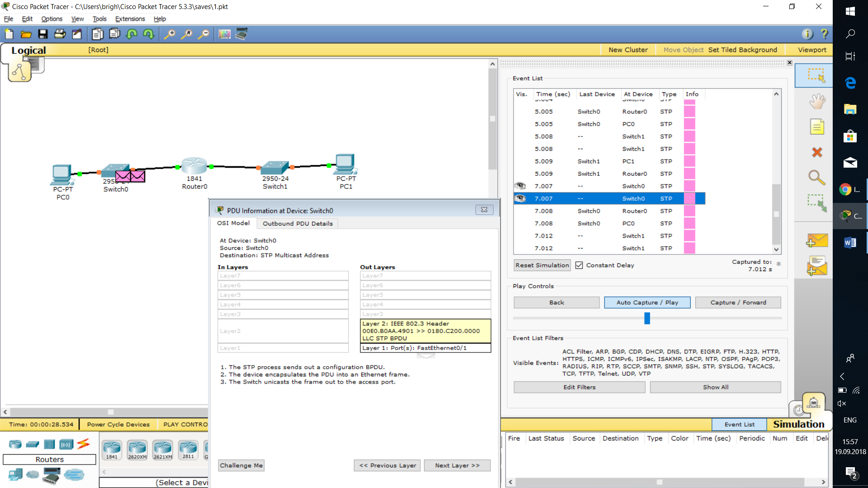Open a file via folder icon
Viewport: 868px width, 488px height.
[26, 34]
